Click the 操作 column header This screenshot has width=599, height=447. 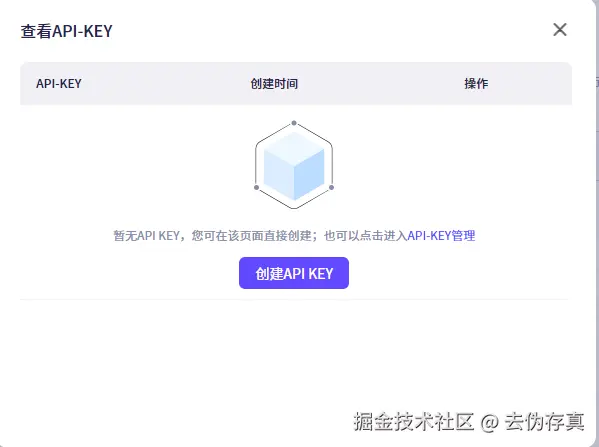pyautogui.click(x=476, y=83)
